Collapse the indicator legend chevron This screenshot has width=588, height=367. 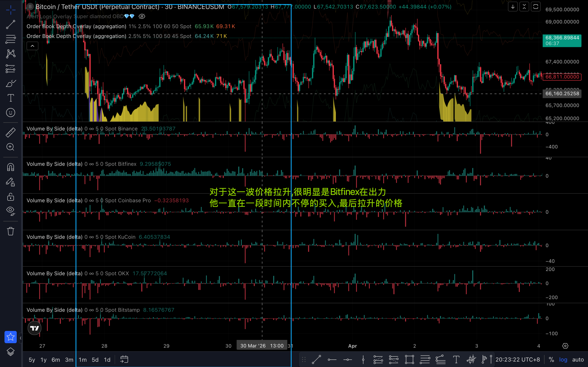32,46
